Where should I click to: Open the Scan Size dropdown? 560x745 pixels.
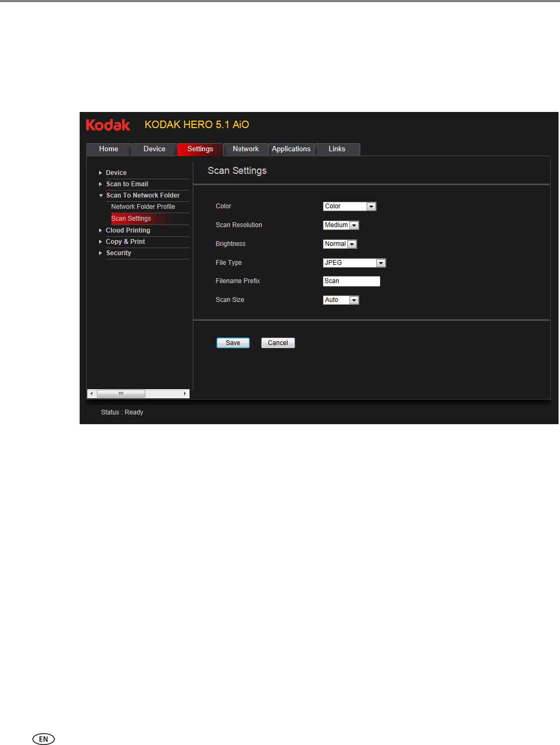(341, 300)
